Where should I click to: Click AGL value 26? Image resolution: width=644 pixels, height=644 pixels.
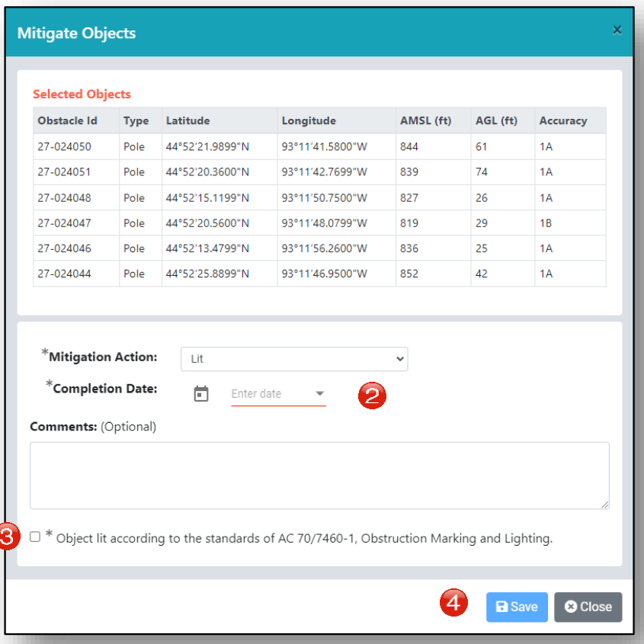point(482,198)
